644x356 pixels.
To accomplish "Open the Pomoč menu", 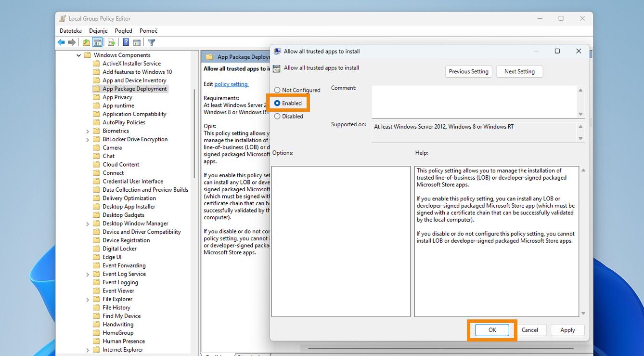I will [148, 31].
